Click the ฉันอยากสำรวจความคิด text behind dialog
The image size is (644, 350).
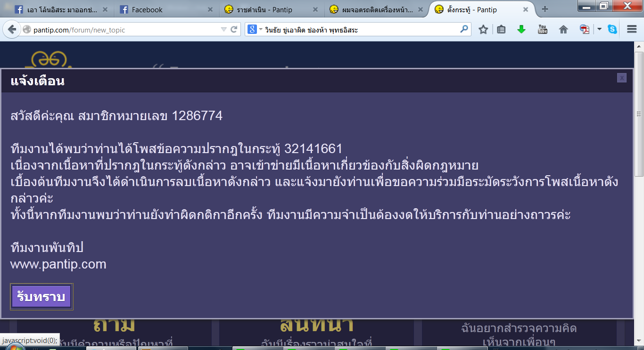click(519, 328)
